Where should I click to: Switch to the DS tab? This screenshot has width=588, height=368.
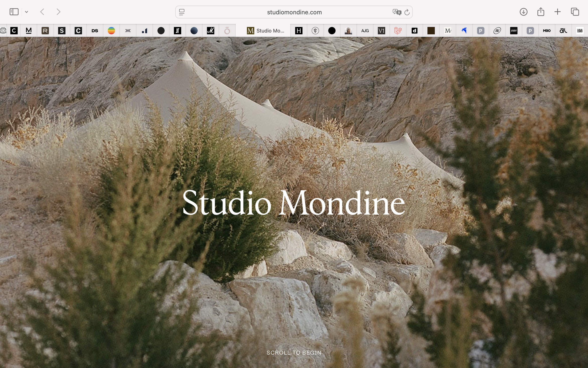click(95, 31)
